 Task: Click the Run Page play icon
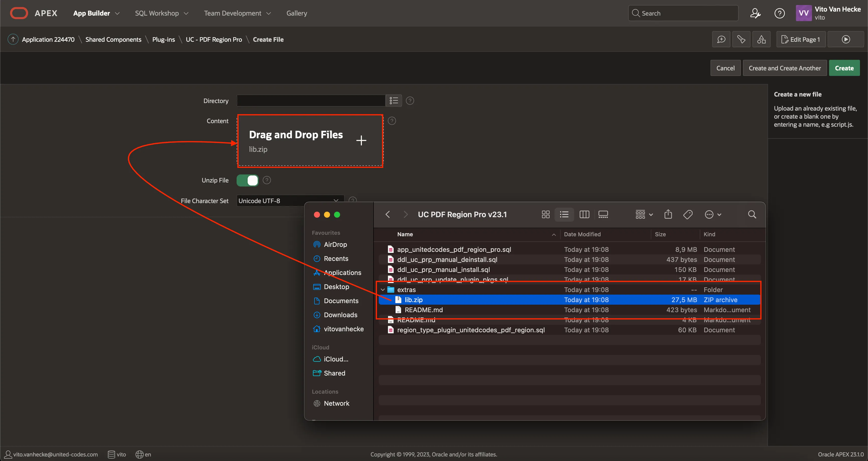click(x=845, y=39)
